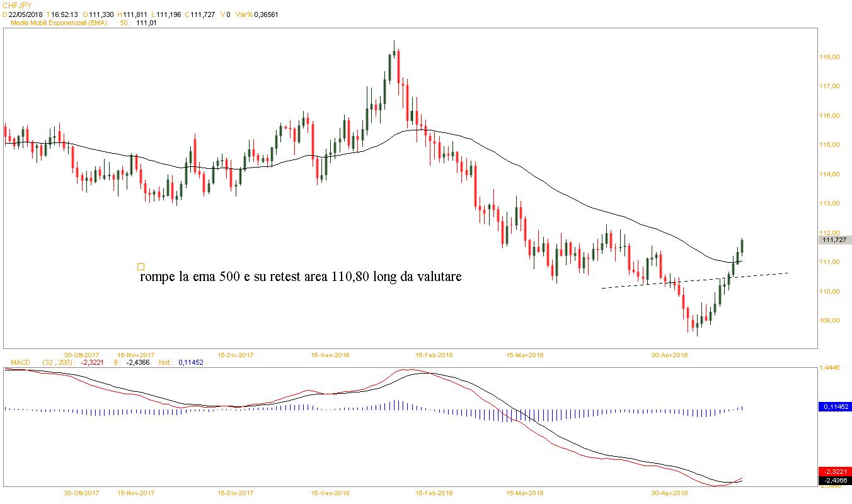This screenshot has height=504, width=852.
Task: Click the 111,00 price axis label
Action: coord(829,262)
